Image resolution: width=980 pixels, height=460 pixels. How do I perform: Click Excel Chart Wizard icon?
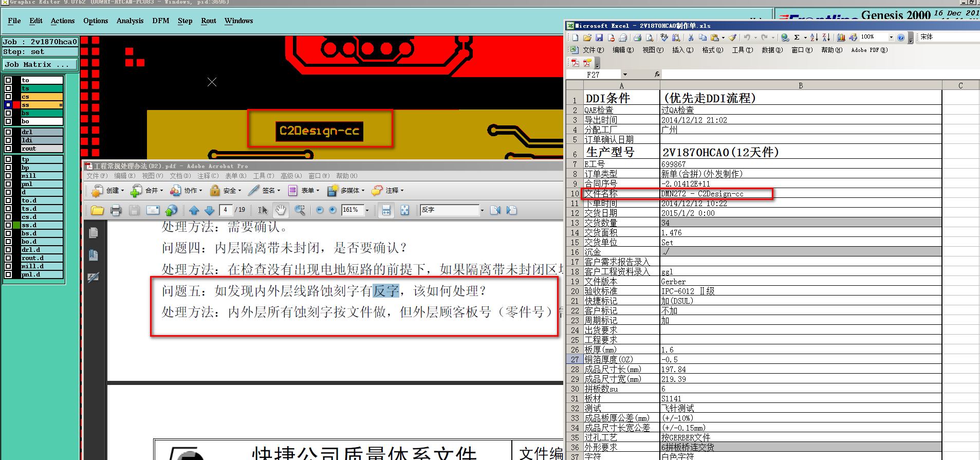tap(841, 38)
